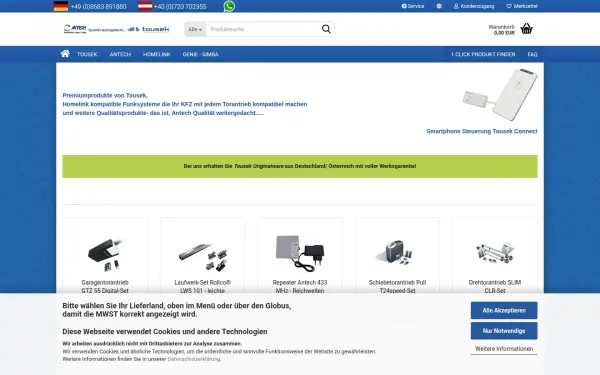
Task: Open Garagentorantrieb GTZ 55 product image
Action: [x=105, y=253]
